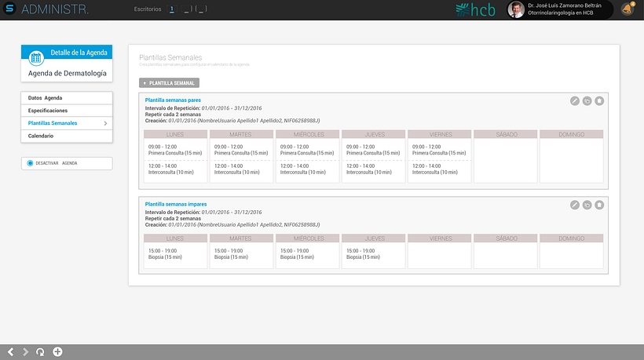Expand the Plantillas Semanales chevron
The width and height of the screenshot is (644, 360).
point(105,123)
